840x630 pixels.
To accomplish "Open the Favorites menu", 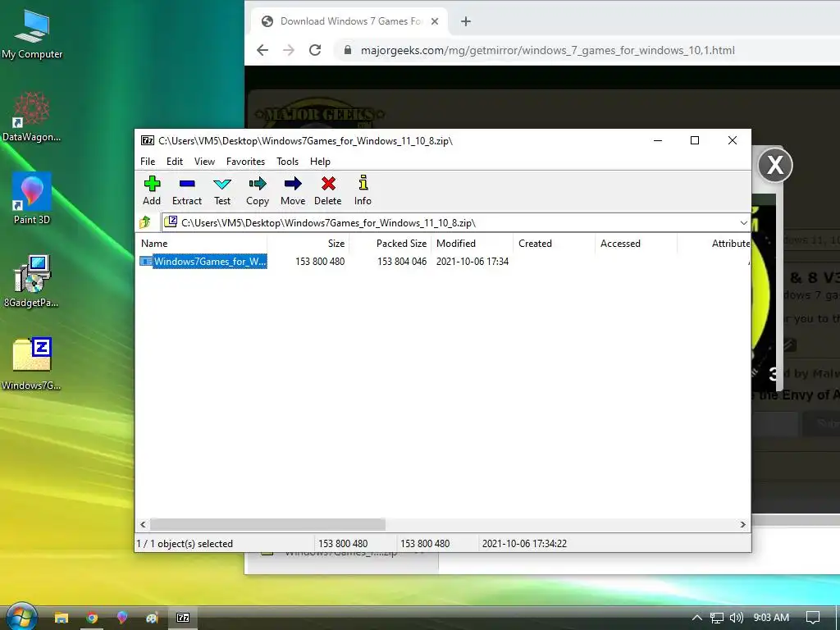I will pos(245,162).
